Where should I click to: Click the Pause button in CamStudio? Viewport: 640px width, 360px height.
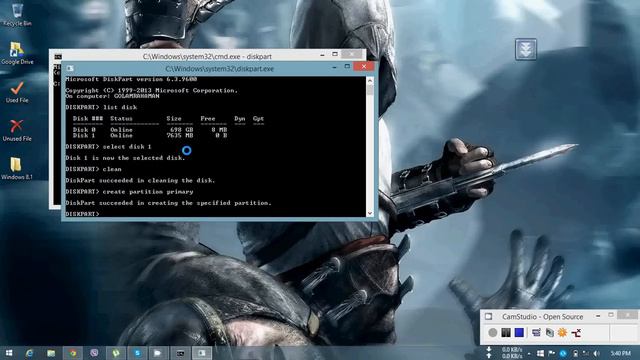506,333
